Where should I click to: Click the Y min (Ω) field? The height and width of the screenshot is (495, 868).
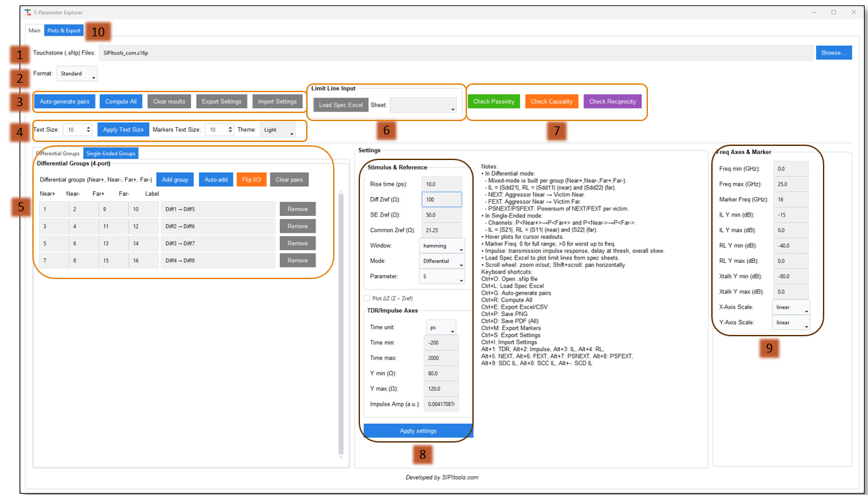coord(441,373)
